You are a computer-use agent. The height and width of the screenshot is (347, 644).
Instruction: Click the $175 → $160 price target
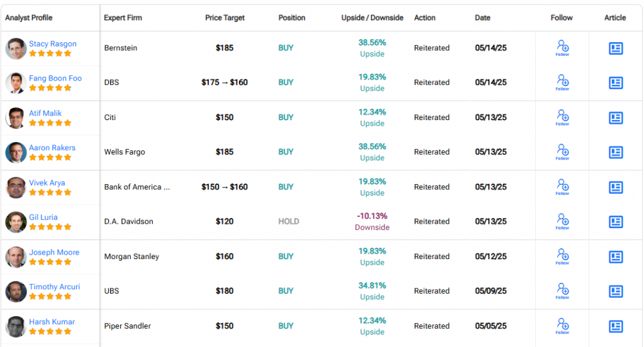(225, 82)
